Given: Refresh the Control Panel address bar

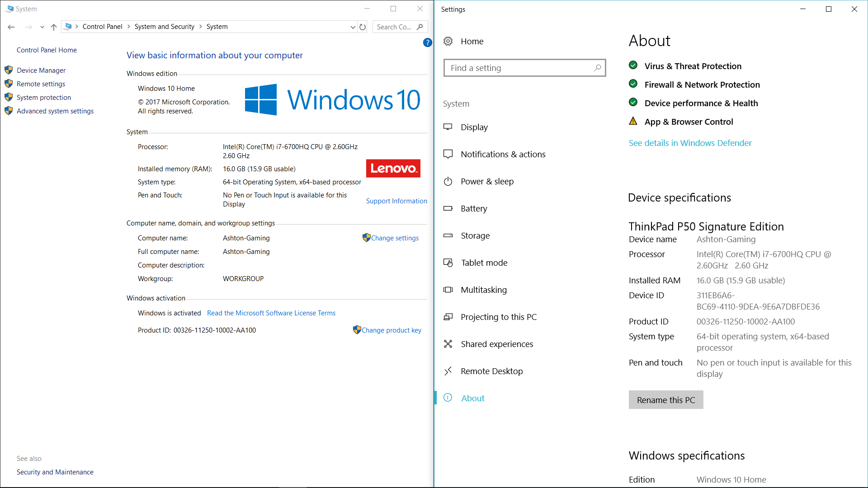Looking at the screenshot, I should coord(363,27).
